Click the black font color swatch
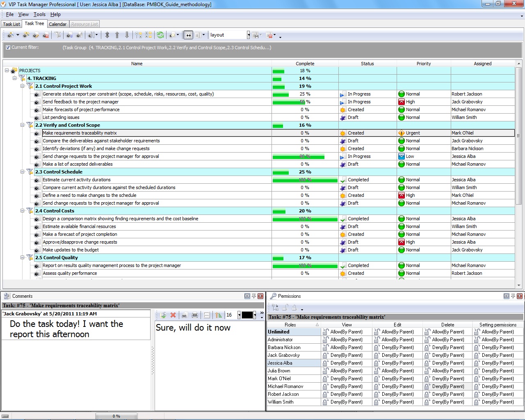 247,315
